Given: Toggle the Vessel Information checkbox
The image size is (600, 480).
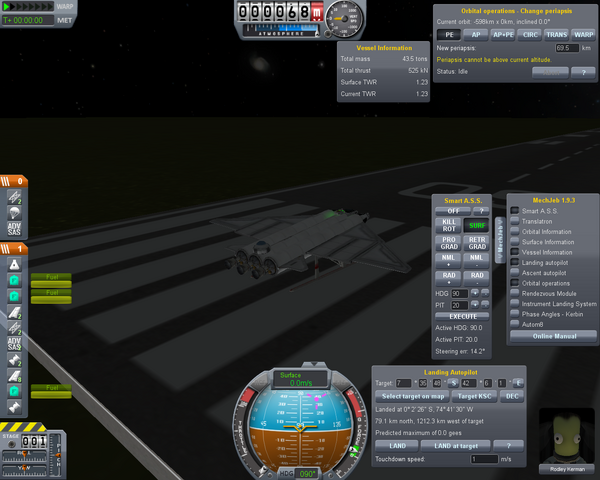Looking at the screenshot, I should pyautogui.click(x=515, y=252).
